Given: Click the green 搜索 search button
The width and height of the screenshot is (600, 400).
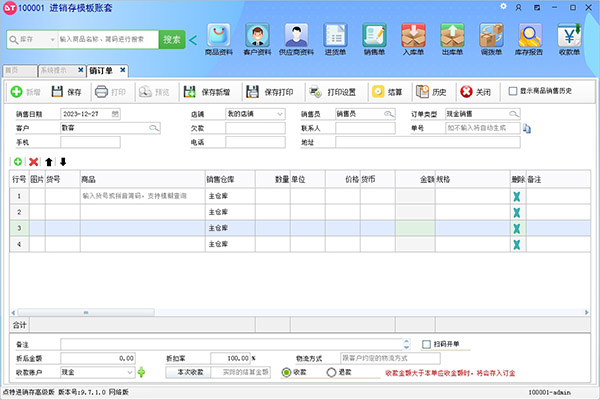Looking at the screenshot, I should (x=172, y=39).
